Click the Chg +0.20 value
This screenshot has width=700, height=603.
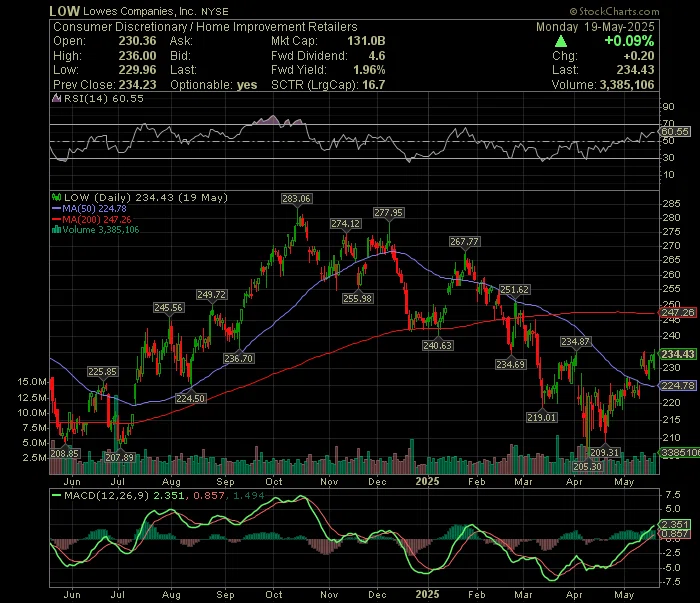pos(639,56)
